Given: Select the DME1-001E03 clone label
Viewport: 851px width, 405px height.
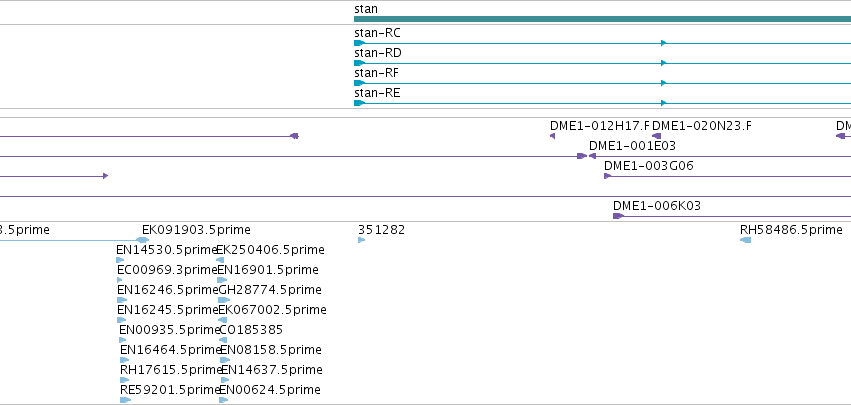Looking at the screenshot, I should click(x=632, y=146).
